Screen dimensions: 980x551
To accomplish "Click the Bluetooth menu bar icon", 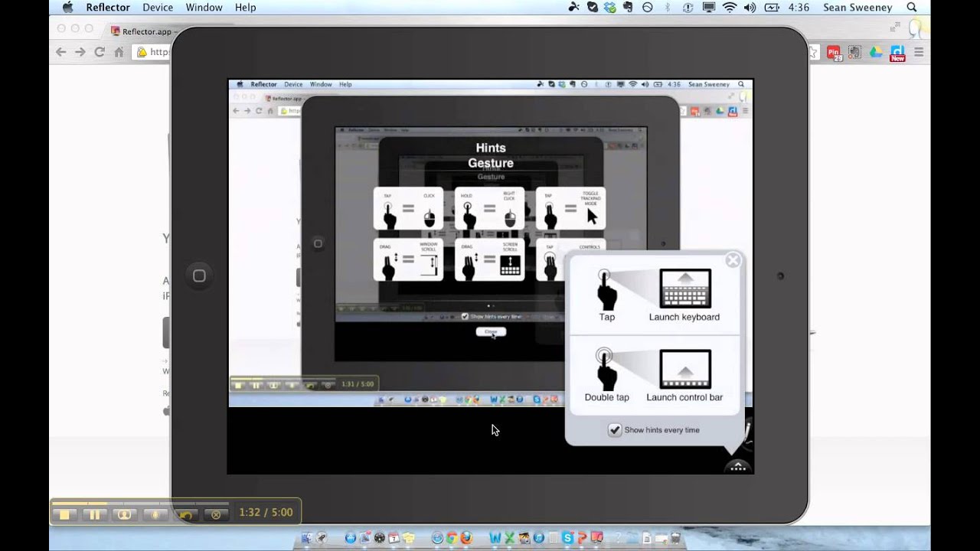I will click(x=667, y=8).
